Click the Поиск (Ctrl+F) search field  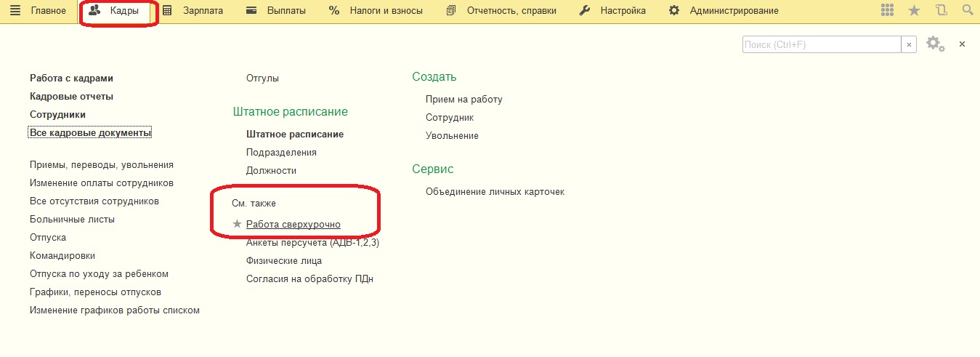point(822,44)
